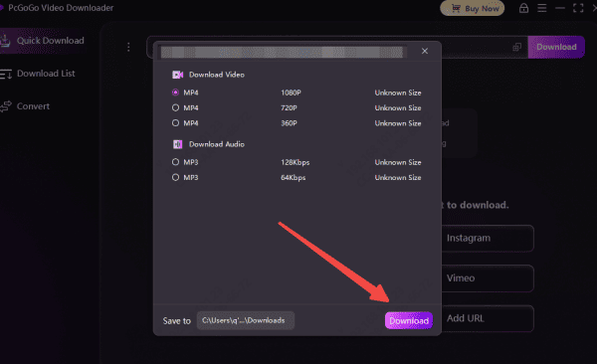Close the download options dialog
Screen dimensions: 597x364
click(x=425, y=51)
